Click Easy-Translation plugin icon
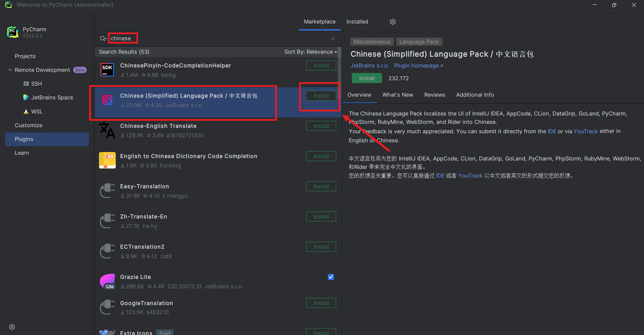Image resolution: width=644 pixels, height=335 pixels. 107,191
